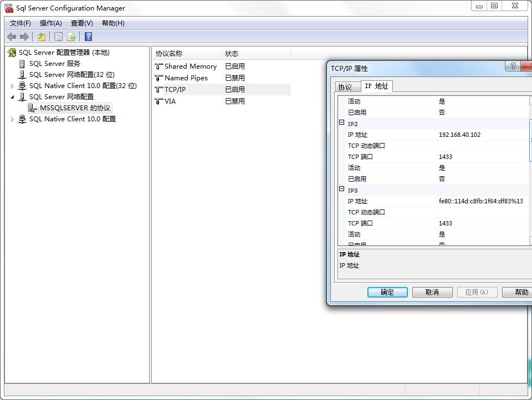Click the Up one level folder icon
Viewport: 532px width, 400px height.
pos(42,37)
